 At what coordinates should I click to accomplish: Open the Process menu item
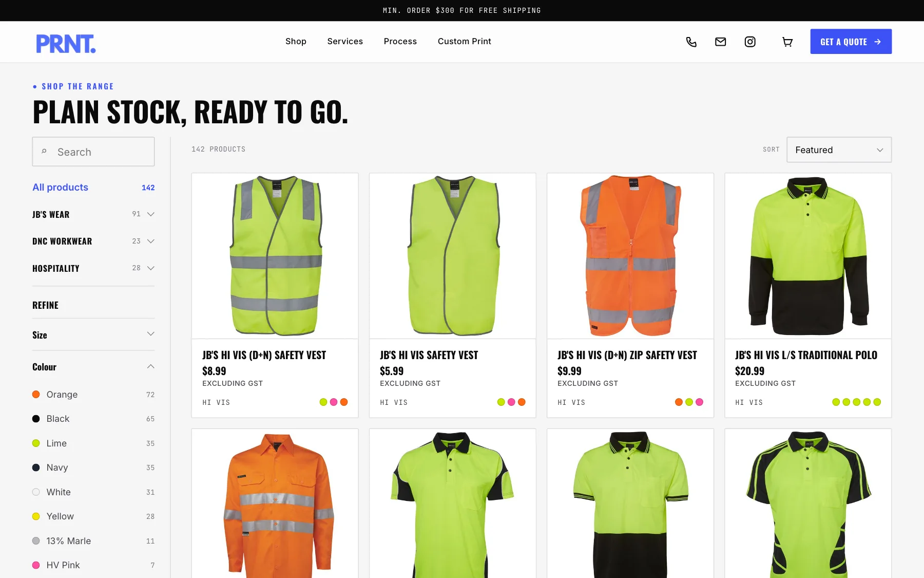pos(400,41)
